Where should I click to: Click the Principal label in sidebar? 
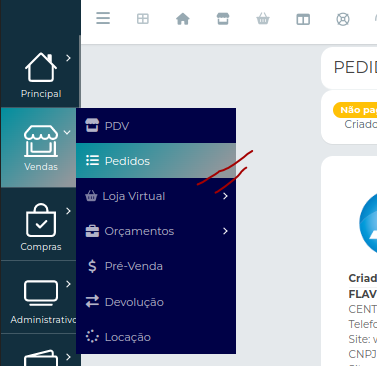tap(41, 94)
